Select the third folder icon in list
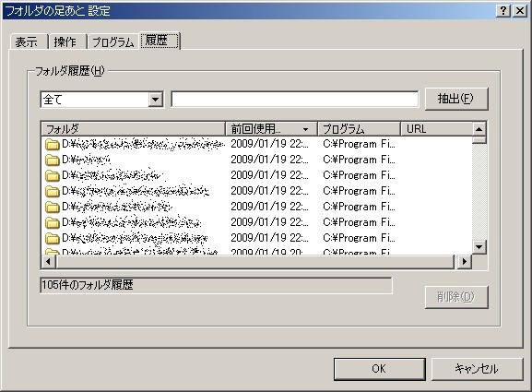Image resolution: width=532 pixels, height=392 pixels. tap(53, 175)
